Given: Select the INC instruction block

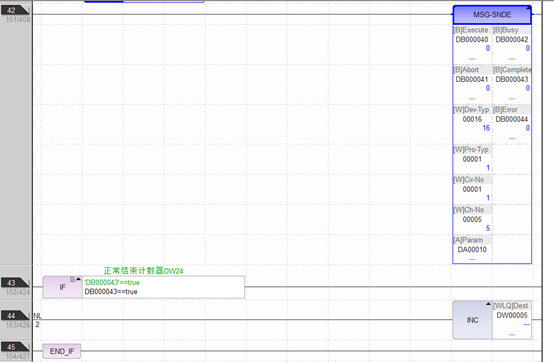Looking at the screenshot, I should tap(472, 320).
